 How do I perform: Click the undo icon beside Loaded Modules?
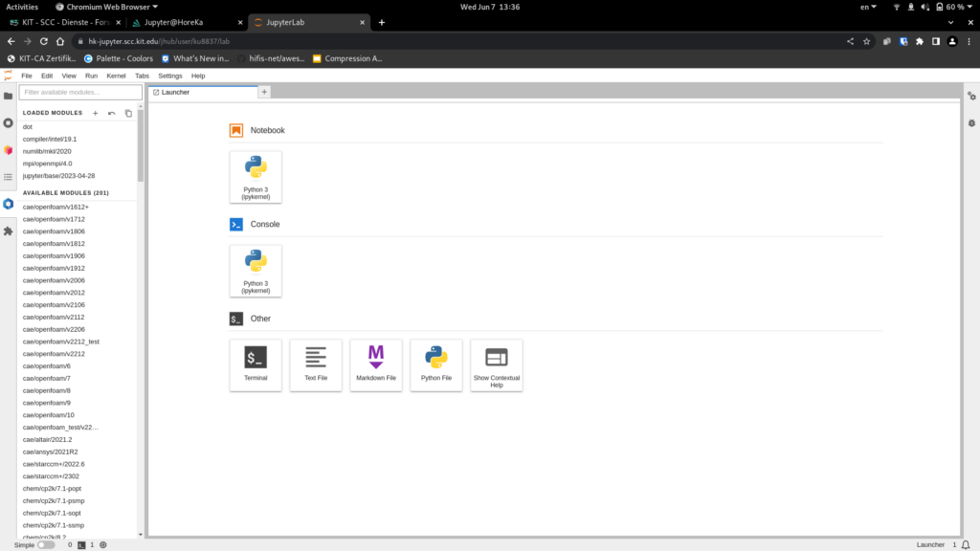112,113
